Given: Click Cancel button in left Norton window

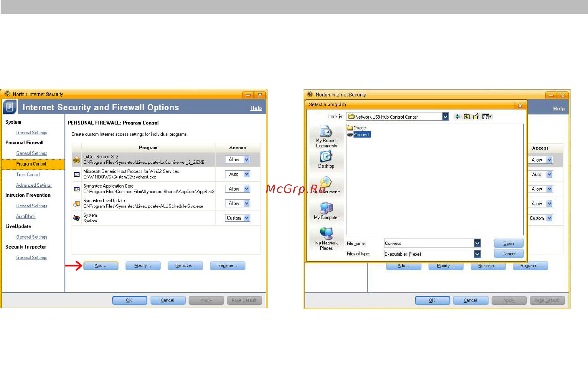Looking at the screenshot, I should (x=168, y=300).
